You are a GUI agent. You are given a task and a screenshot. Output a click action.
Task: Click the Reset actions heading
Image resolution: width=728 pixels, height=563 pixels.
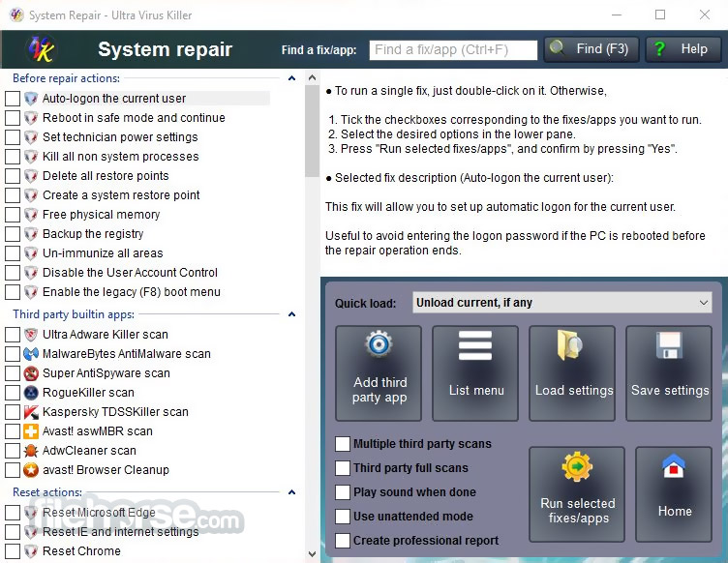[47, 492]
